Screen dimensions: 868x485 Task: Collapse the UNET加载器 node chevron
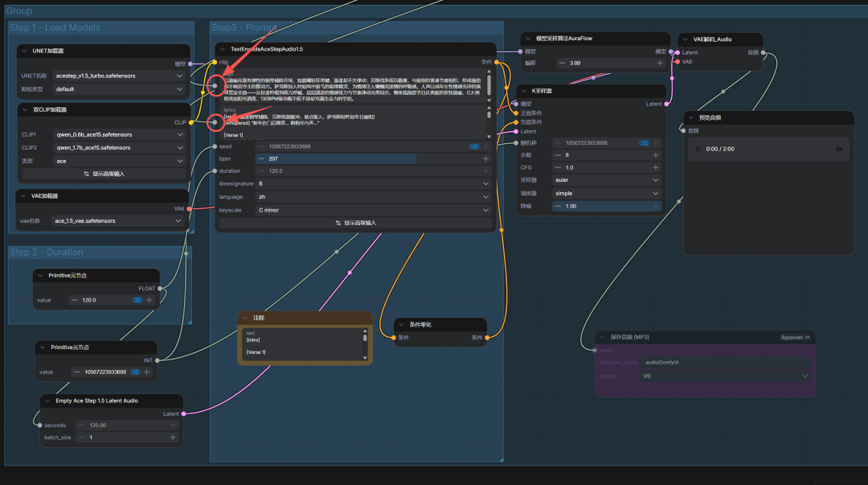pos(24,51)
